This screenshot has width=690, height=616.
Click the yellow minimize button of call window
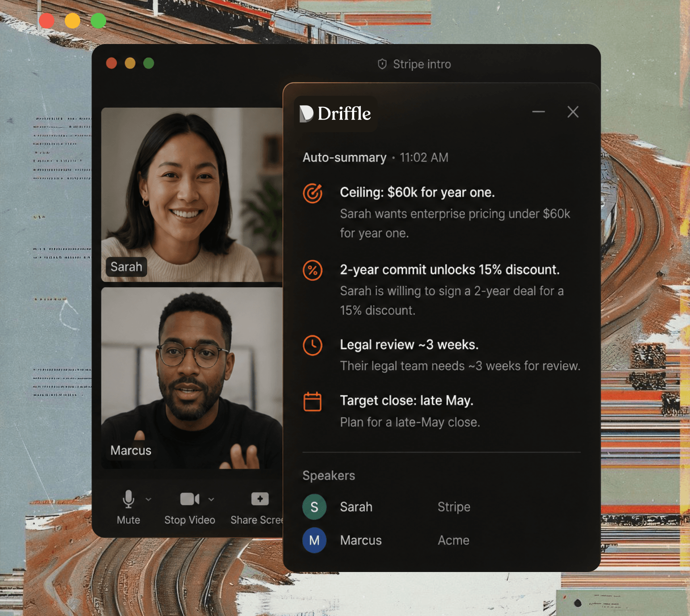click(x=130, y=63)
